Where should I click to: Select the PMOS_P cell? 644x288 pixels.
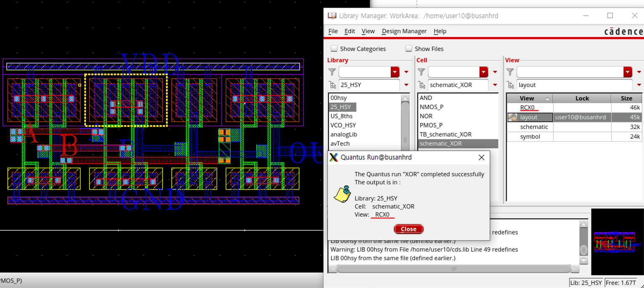[431, 125]
